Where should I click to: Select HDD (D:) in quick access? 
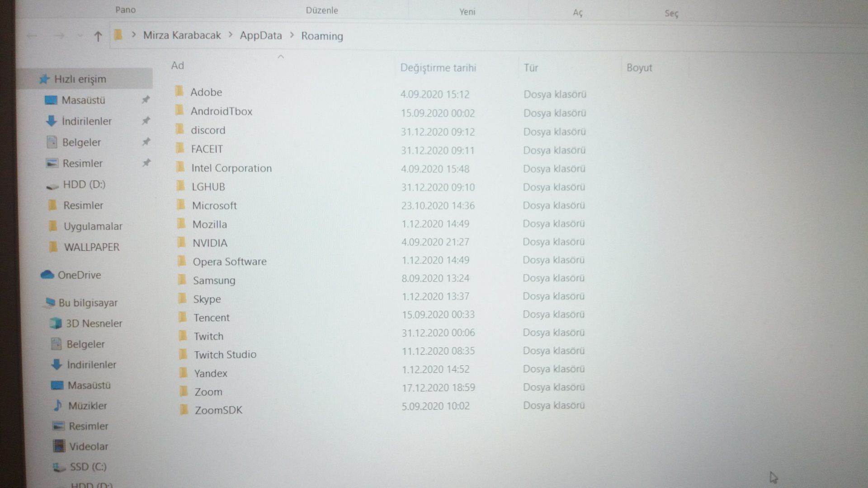pos(84,184)
